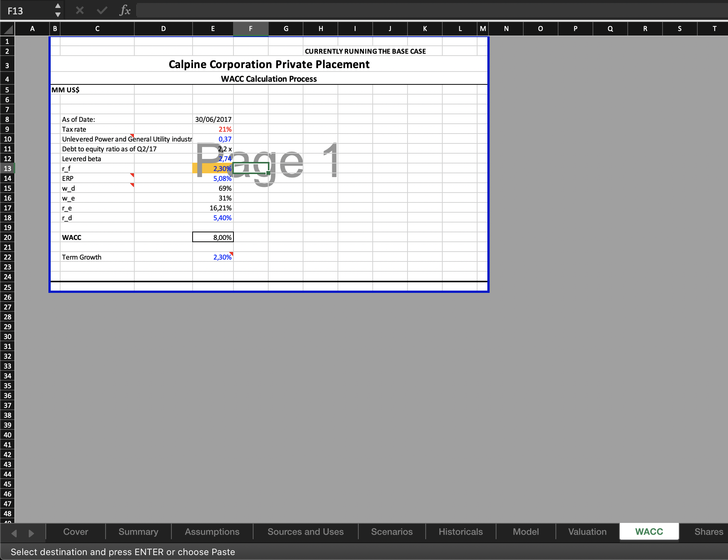Image resolution: width=728 pixels, height=560 pixels.
Task: Open Insert Function fx icon
Action: (124, 11)
